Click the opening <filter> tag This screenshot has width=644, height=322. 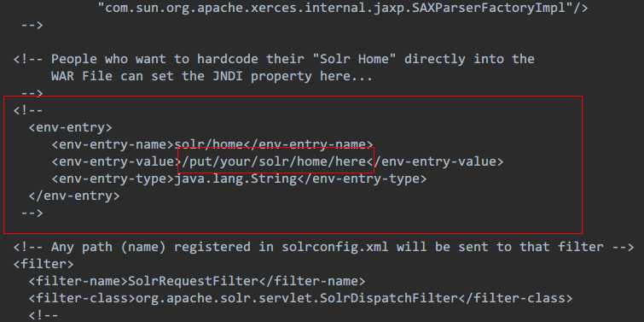tap(44, 264)
